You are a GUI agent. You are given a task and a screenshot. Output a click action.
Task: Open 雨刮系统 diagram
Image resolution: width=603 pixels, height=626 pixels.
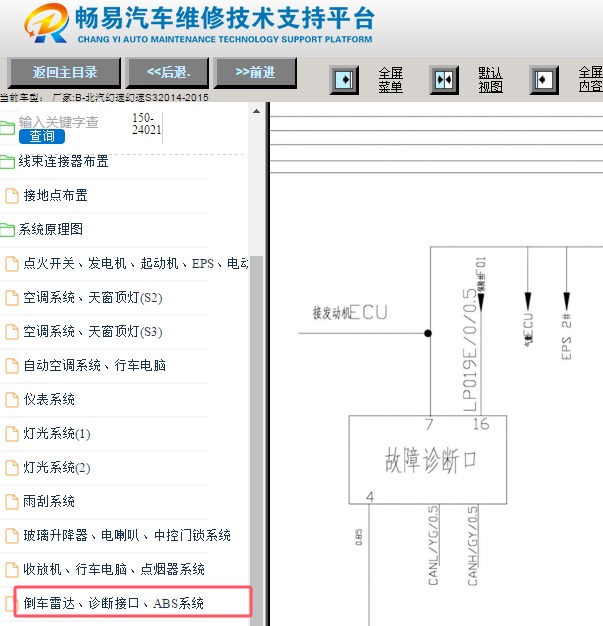tap(49, 501)
